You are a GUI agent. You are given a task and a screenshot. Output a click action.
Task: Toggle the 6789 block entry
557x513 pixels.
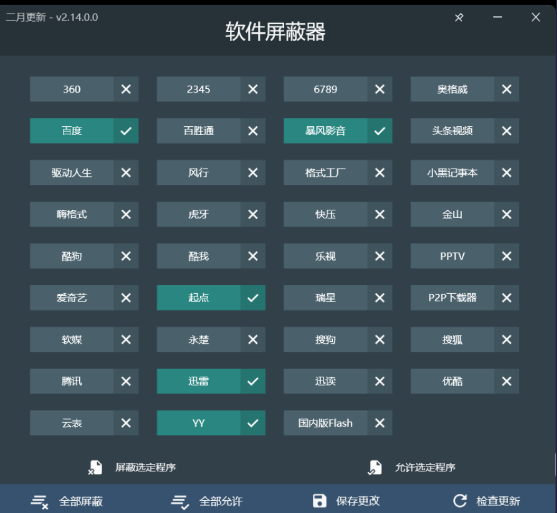click(x=338, y=89)
